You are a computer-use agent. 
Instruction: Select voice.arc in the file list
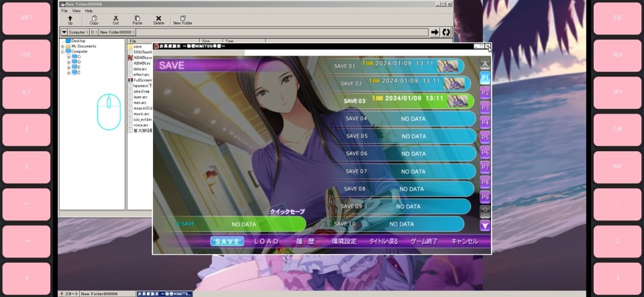pos(138,124)
